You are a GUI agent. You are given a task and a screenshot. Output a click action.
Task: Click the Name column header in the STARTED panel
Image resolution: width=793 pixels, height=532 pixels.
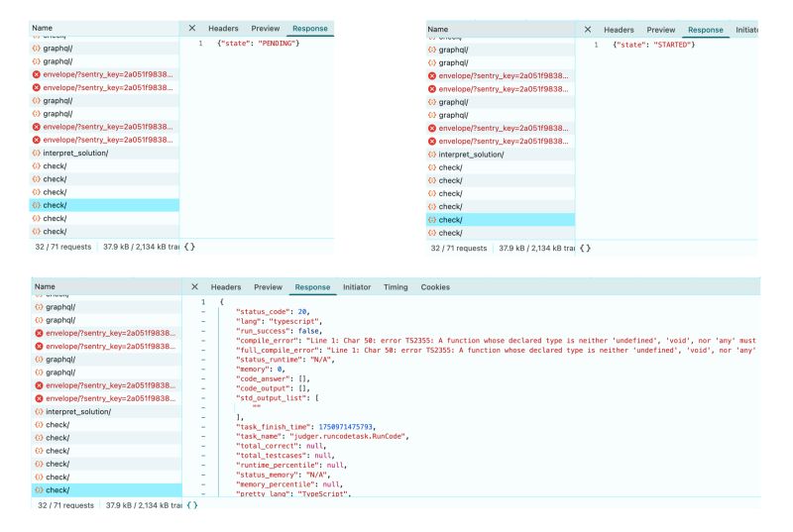coord(501,30)
